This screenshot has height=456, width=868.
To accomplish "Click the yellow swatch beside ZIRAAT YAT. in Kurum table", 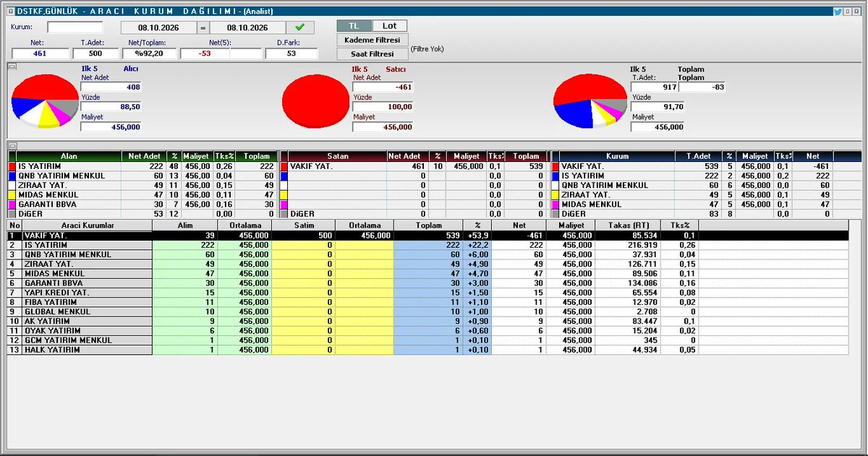I will 555,194.
